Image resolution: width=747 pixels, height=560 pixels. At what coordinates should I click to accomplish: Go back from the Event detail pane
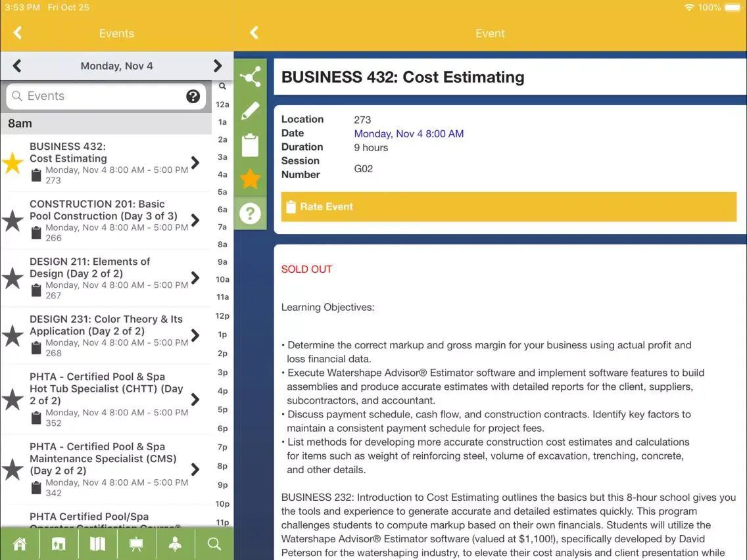(254, 33)
